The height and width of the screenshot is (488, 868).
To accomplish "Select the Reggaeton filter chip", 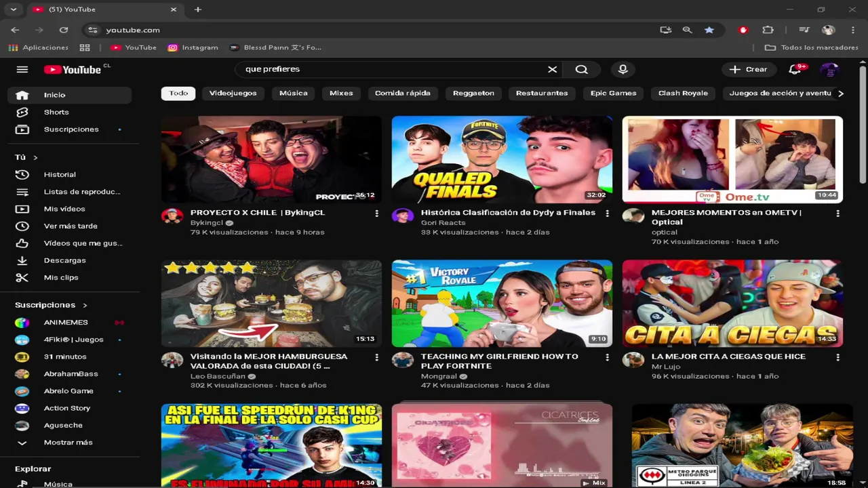I will pyautogui.click(x=473, y=94).
